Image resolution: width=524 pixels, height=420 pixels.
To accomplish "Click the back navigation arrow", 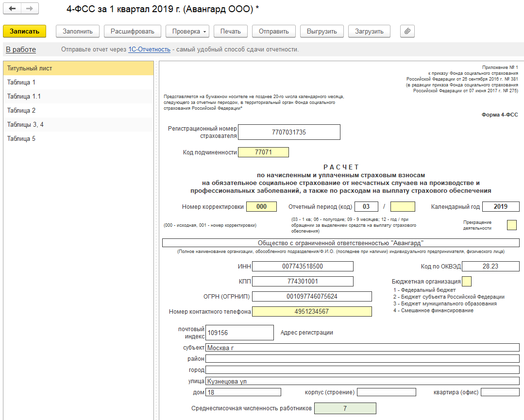I will pyautogui.click(x=13, y=9).
